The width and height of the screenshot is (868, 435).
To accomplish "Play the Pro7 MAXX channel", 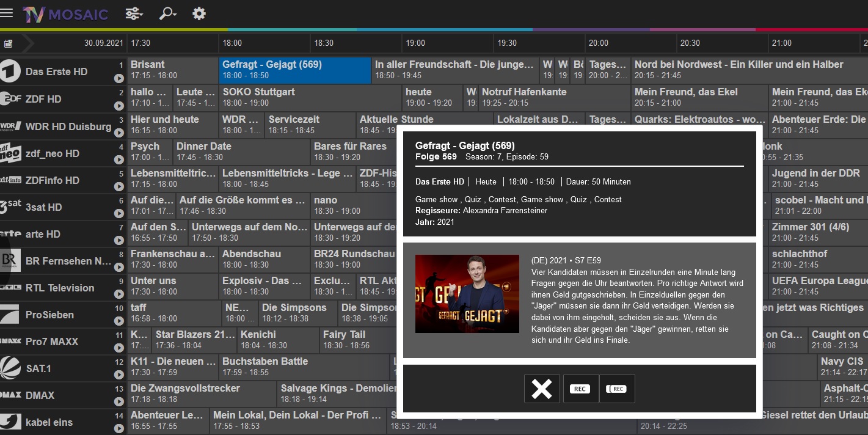I will [x=119, y=348].
